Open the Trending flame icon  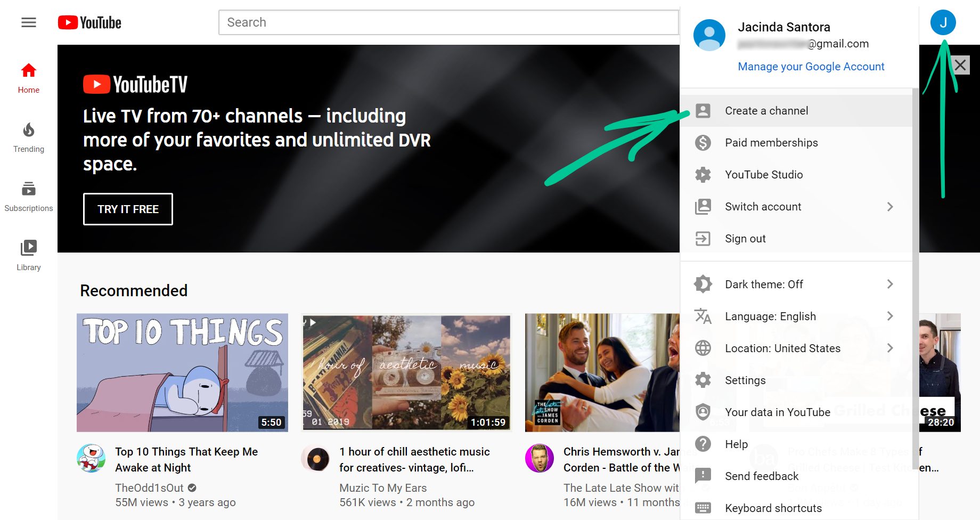click(x=29, y=129)
